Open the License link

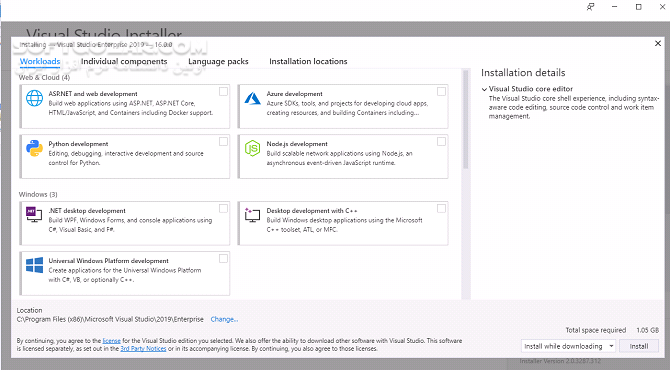coord(112,341)
